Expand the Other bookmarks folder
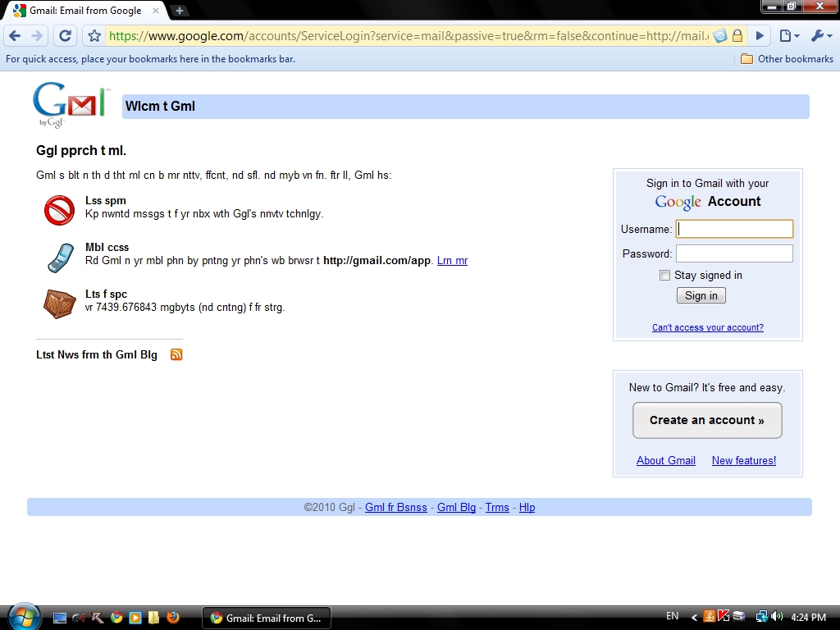The height and width of the screenshot is (630, 840). [786, 59]
